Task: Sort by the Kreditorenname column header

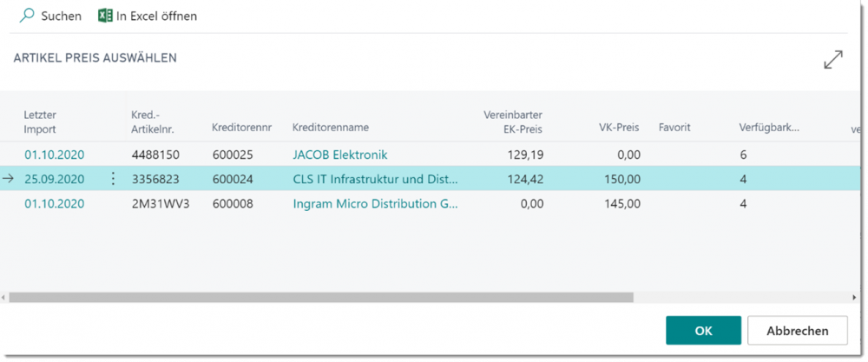Action: pyautogui.click(x=330, y=128)
